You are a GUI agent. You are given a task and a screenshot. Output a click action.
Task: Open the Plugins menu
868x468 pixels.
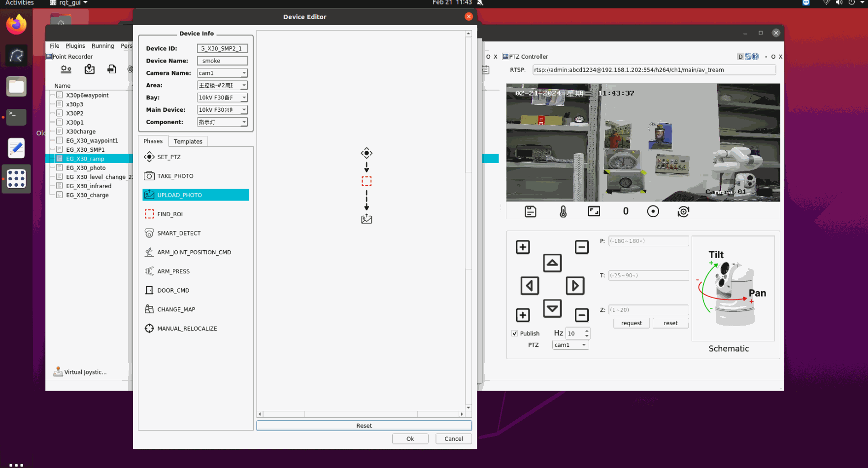[75, 46]
